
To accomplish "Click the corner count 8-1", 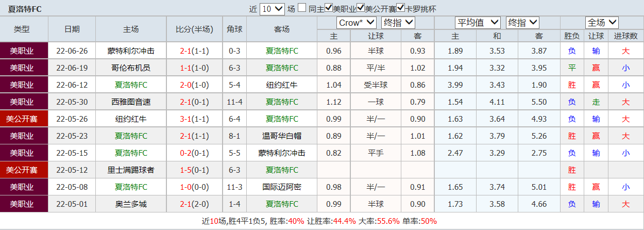I will pos(234,136).
